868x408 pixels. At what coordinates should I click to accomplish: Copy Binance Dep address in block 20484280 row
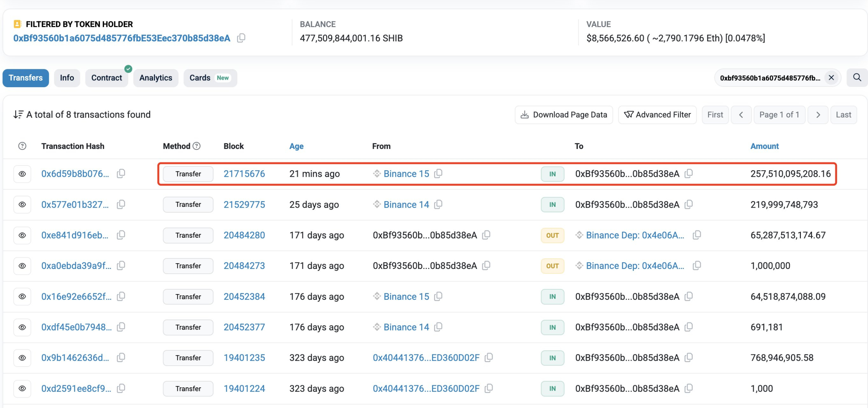tap(697, 235)
